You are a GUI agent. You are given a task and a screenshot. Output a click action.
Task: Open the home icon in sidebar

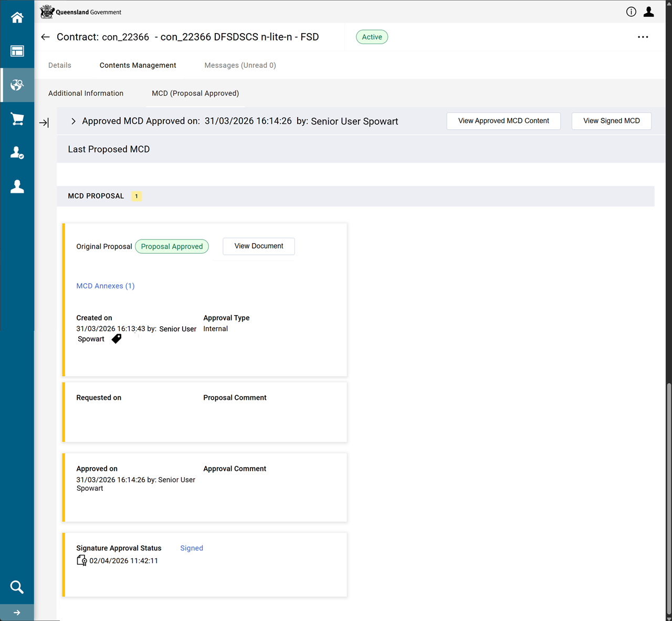pyautogui.click(x=17, y=17)
